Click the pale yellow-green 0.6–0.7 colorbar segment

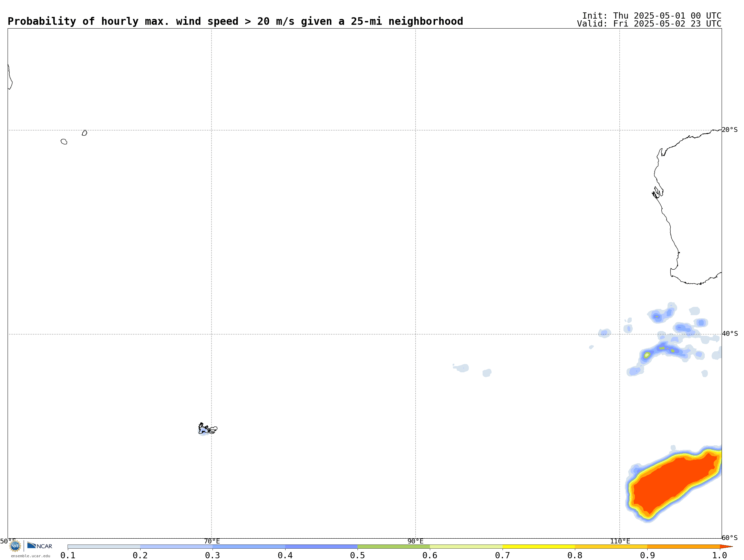pyautogui.click(x=466, y=547)
